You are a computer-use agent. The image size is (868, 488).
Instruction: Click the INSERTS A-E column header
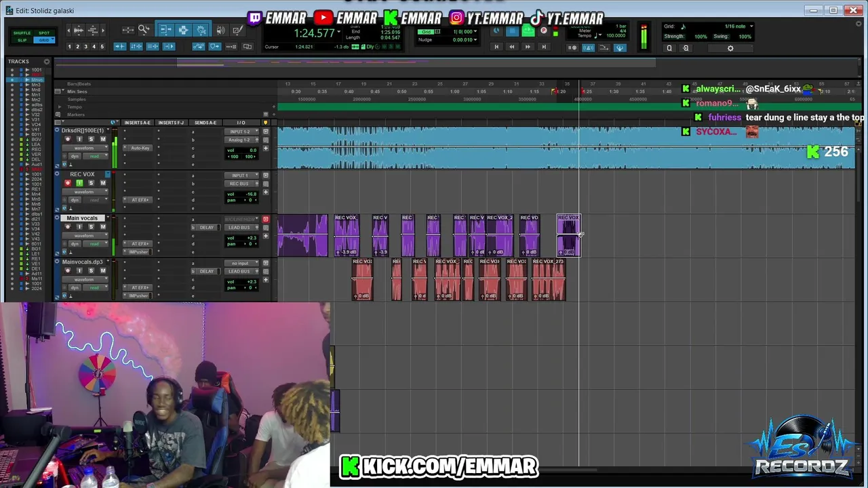[138, 123]
